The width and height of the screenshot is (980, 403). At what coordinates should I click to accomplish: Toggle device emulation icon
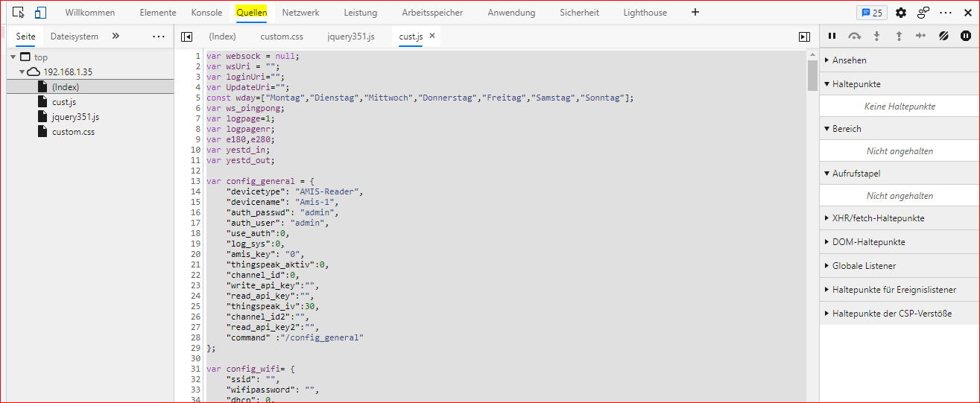click(x=40, y=13)
